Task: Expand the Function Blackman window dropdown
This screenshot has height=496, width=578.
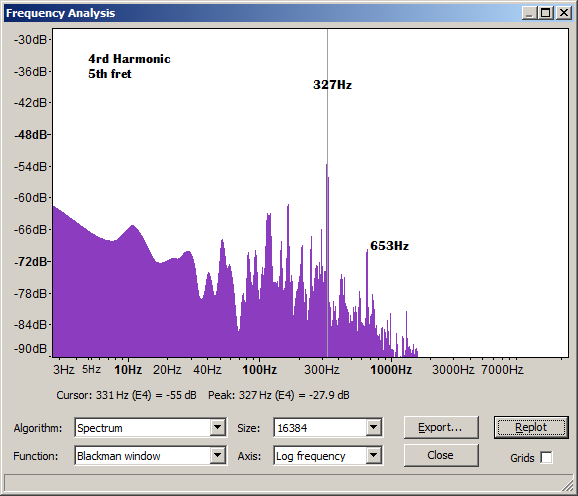Action: [217, 456]
